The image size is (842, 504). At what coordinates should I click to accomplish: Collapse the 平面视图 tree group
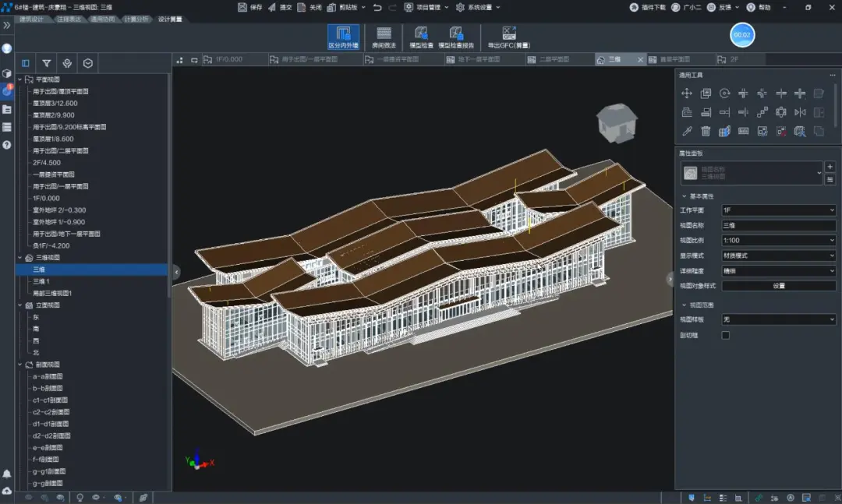(x=20, y=79)
